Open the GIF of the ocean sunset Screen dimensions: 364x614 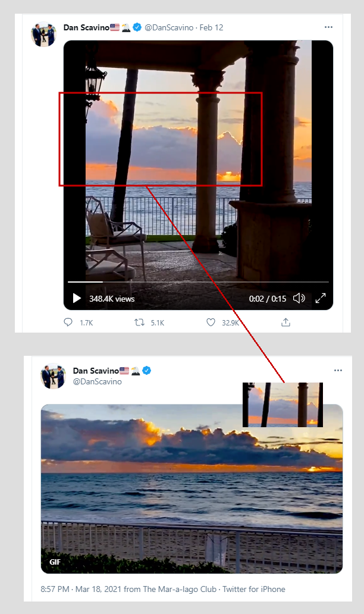192,488
